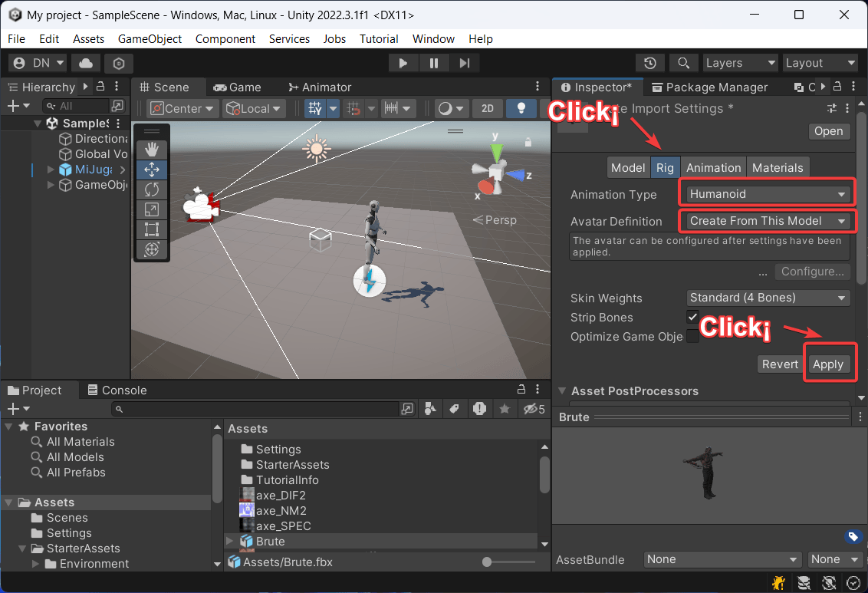The width and height of the screenshot is (868, 593).
Task: Open the AssetBundle label tag icon
Action: point(853,536)
